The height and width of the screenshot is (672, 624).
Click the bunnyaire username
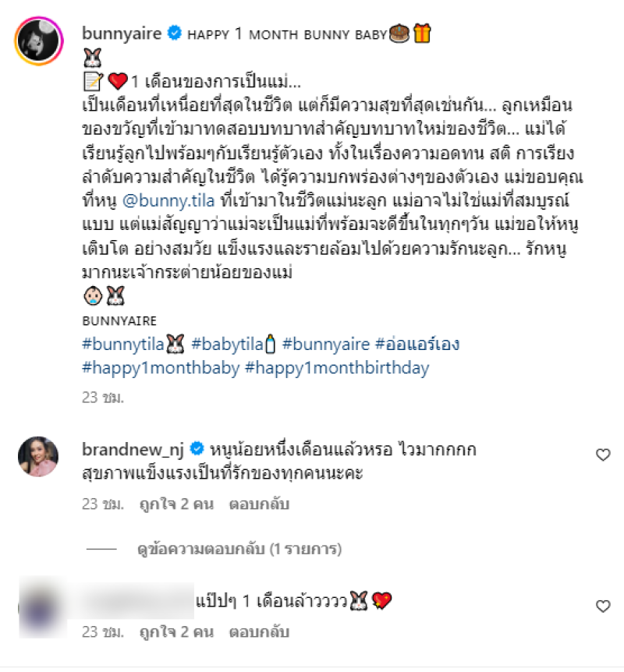click(122, 34)
